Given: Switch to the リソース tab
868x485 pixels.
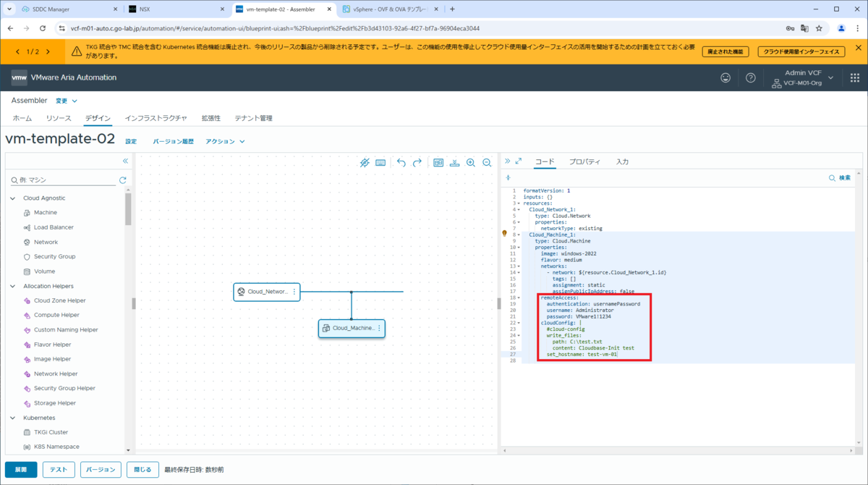Looking at the screenshot, I should coord(59,118).
